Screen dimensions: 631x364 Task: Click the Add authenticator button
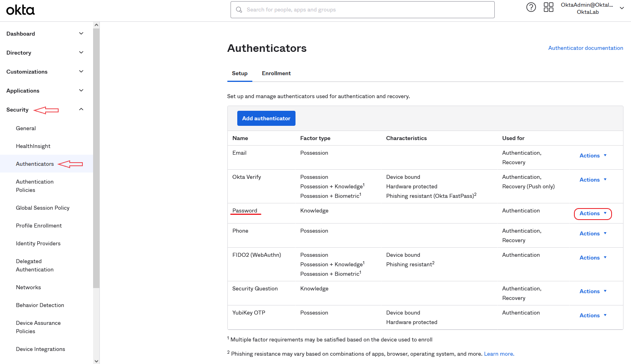[x=266, y=118]
